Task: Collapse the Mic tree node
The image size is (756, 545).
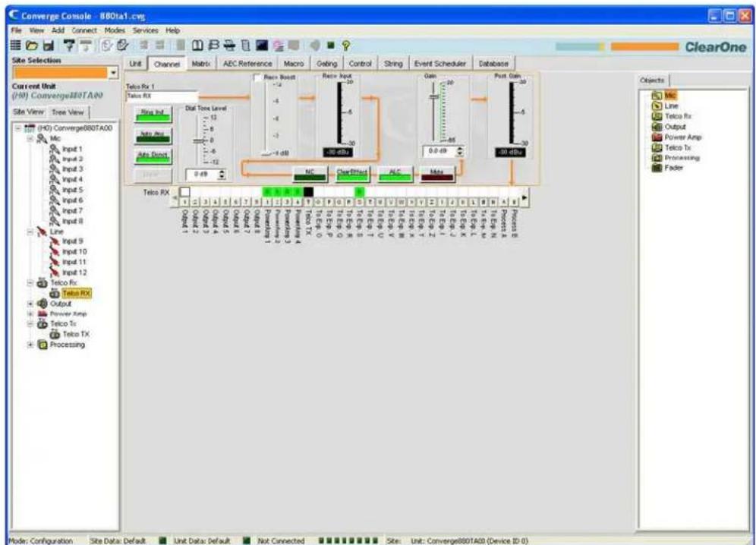Action: (30, 138)
